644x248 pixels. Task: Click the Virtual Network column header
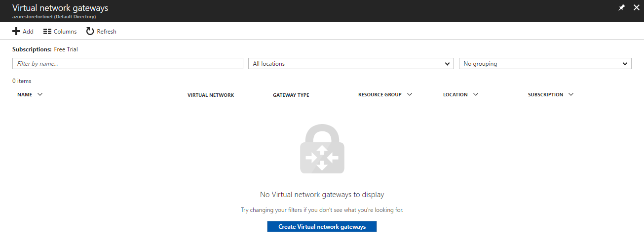click(211, 95)
